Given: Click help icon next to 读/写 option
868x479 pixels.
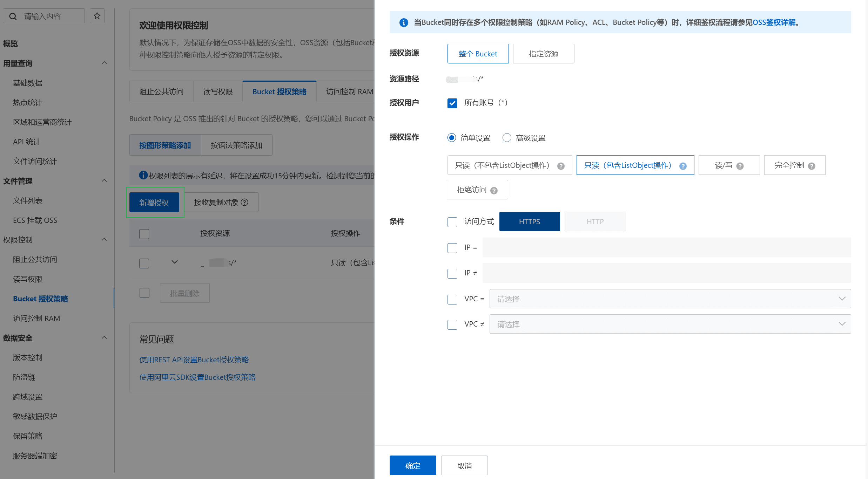Looking at the screenshot, I should click(740, 166).
